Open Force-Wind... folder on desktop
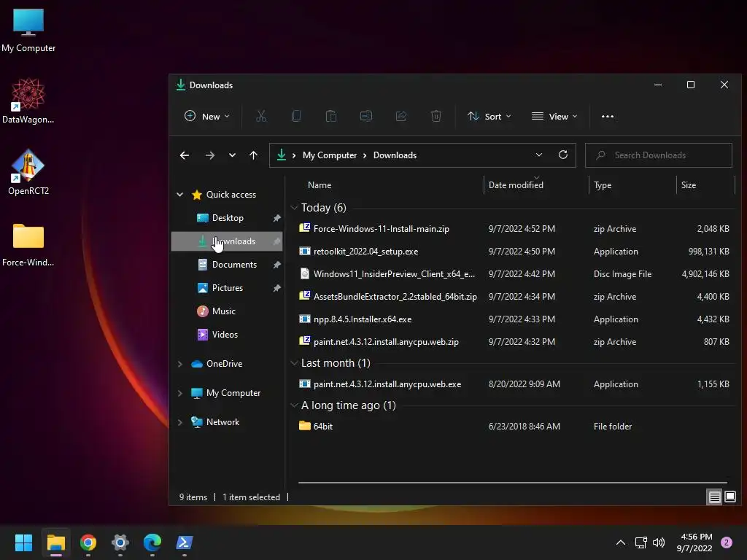This screenshot has width=747, height=560. pos(28,244)
